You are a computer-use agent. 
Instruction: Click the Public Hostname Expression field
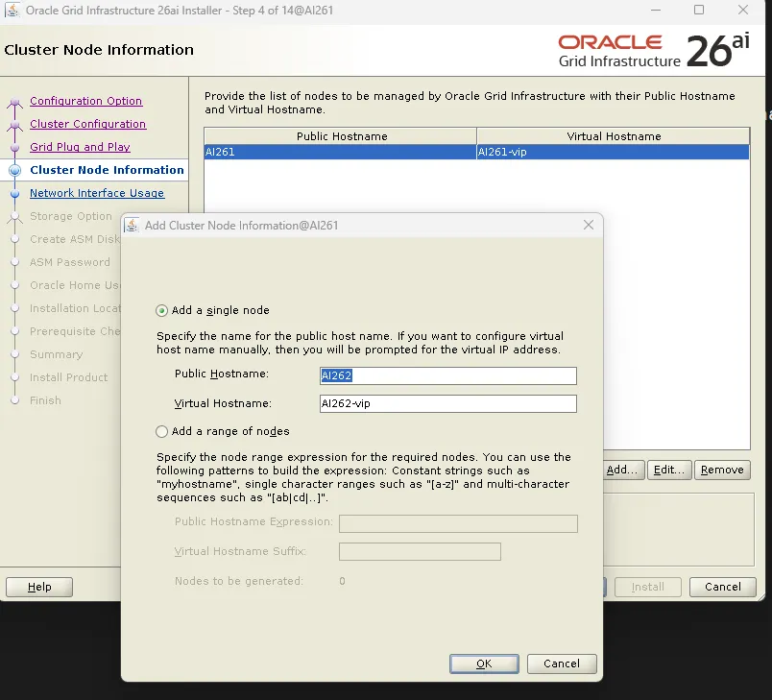click(x=458, y=523)
